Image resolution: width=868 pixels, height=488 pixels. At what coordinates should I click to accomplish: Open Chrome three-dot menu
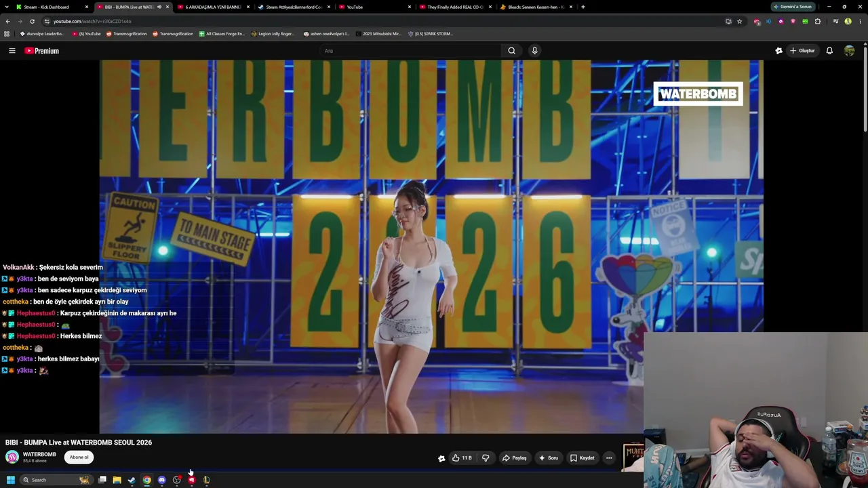pyautogui.click(x=859, y=21)
